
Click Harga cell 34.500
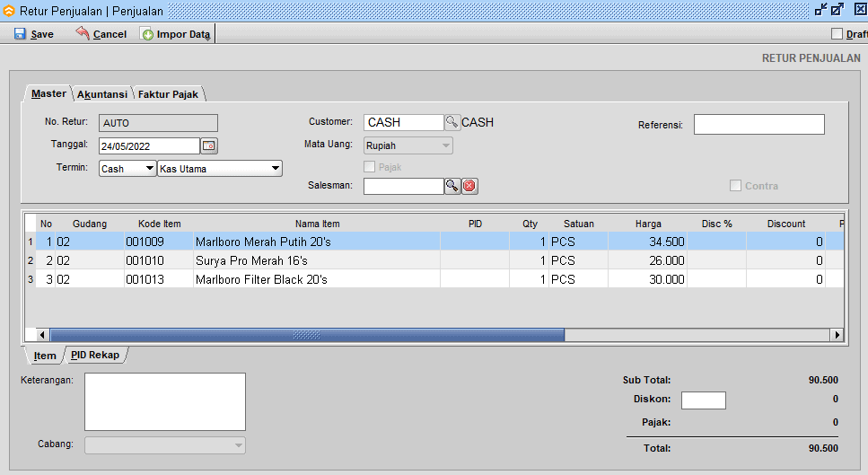point(648,242)
